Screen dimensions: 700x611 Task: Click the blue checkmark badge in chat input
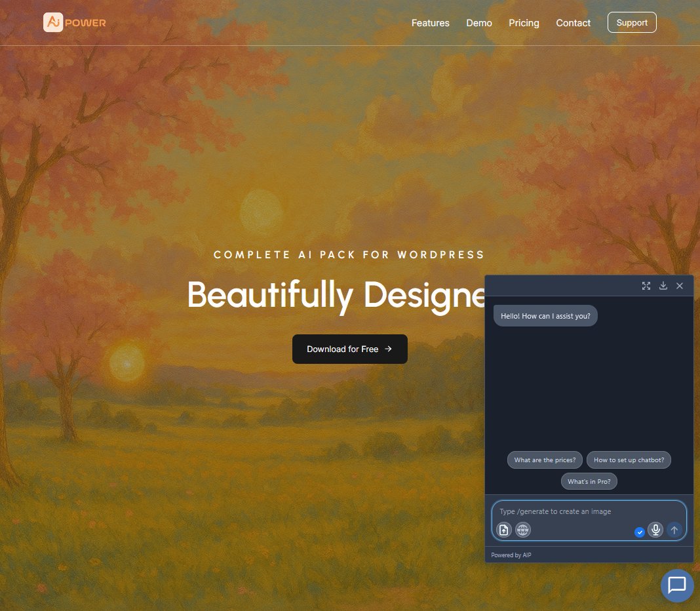640,532
